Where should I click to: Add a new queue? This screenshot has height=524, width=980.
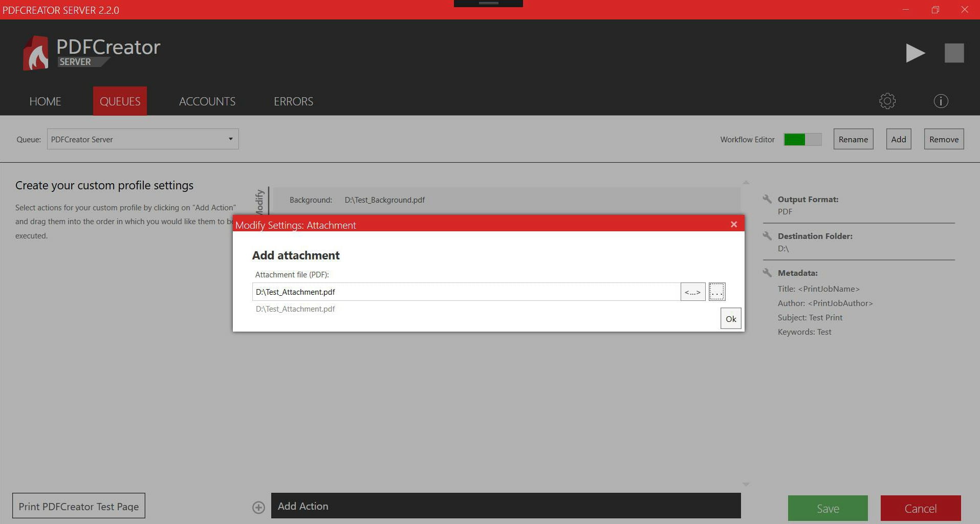[899, 139]
